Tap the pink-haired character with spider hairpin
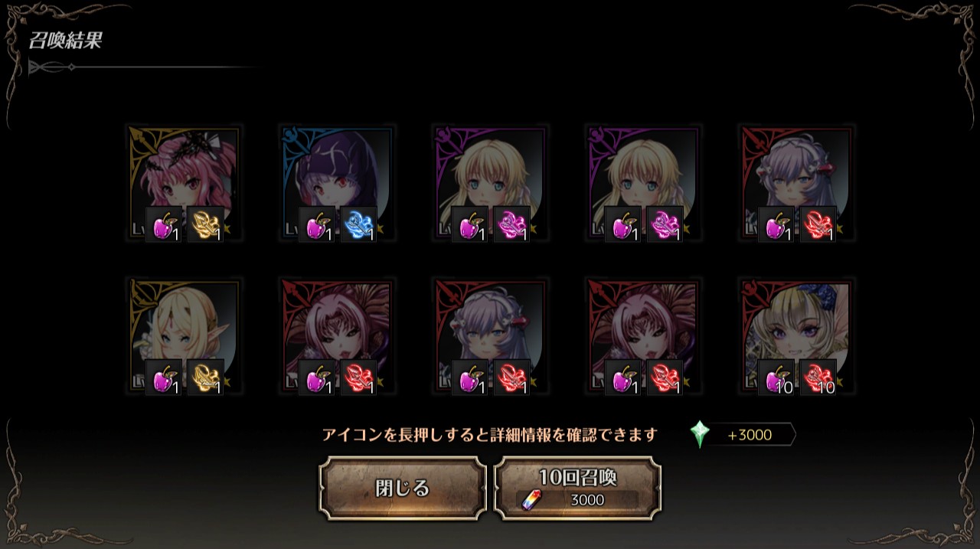This screenshot has width=980, height=549. [184, 184]
